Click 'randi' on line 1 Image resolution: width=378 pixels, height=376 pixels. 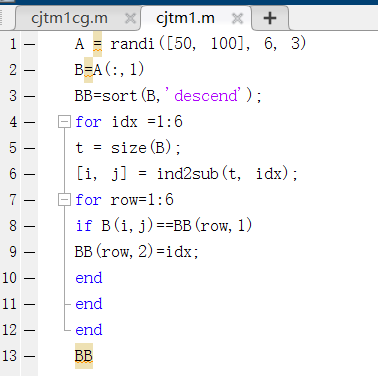click(132, 44)
